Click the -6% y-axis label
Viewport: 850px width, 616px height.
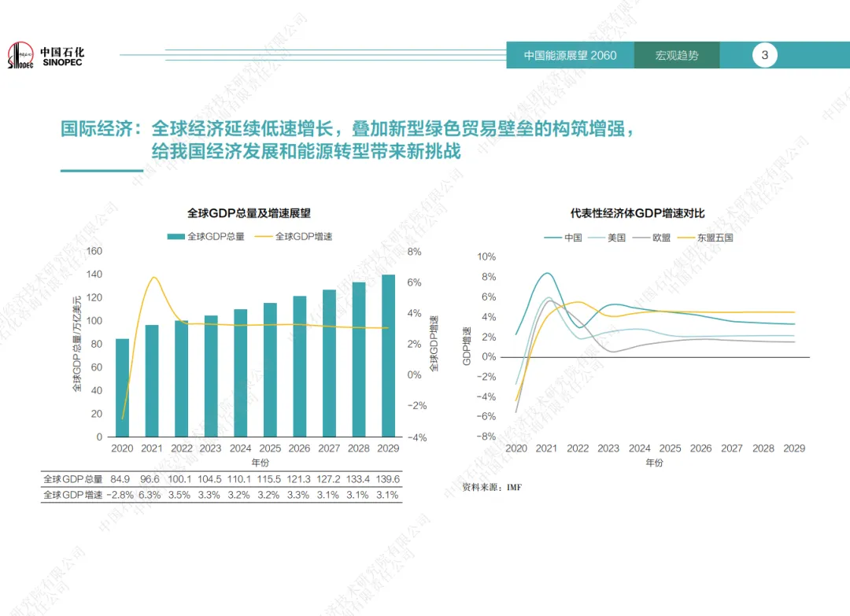pos(486,417)
